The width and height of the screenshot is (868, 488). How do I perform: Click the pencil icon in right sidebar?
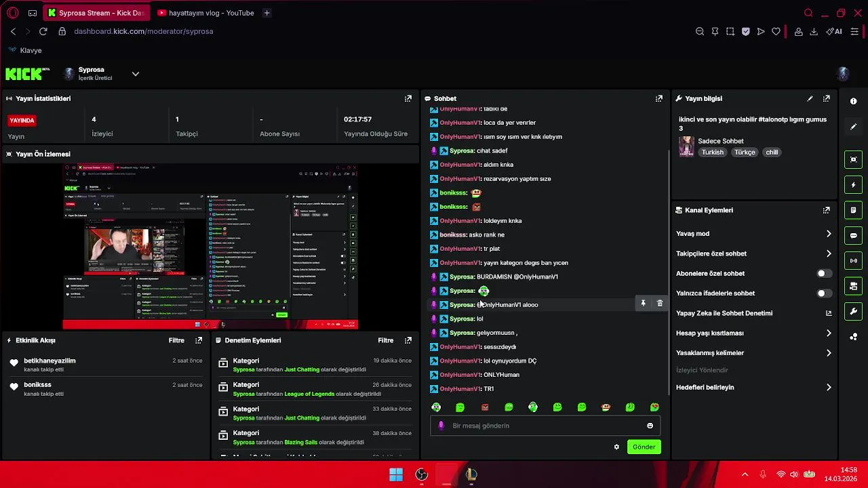coord(853,127)
